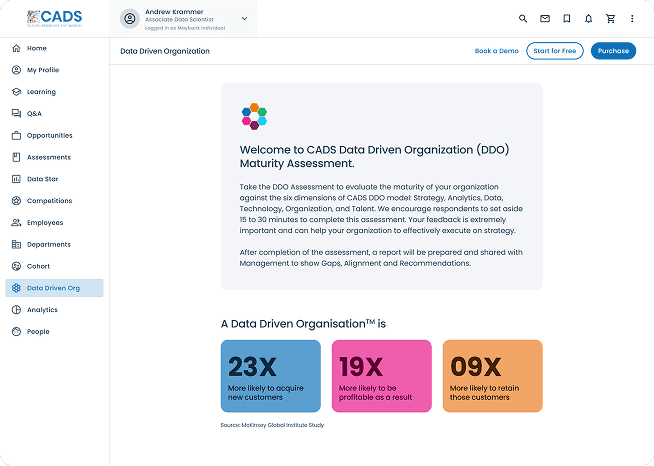The height and width of the screenshot is (466, 654).
Task: Click the CADS logo
Action: point(55,17)
